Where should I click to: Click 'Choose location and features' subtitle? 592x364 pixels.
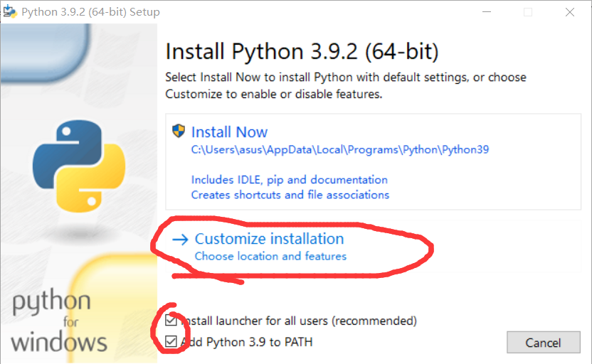tap(270, 257)
